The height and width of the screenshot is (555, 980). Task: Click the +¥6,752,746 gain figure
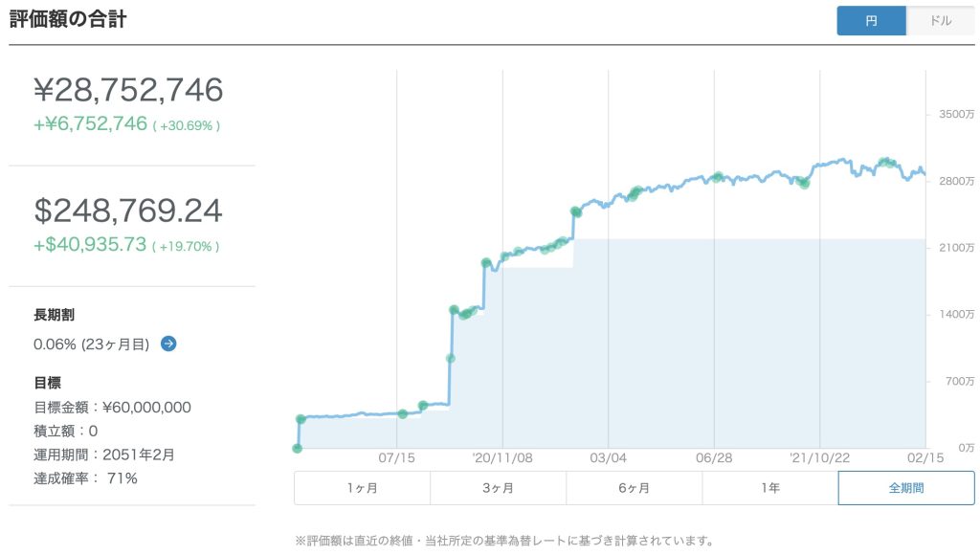click(91, 123)
